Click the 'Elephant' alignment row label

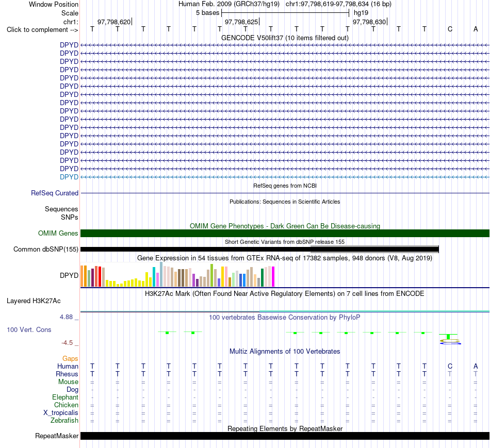(x=66, y=397)
